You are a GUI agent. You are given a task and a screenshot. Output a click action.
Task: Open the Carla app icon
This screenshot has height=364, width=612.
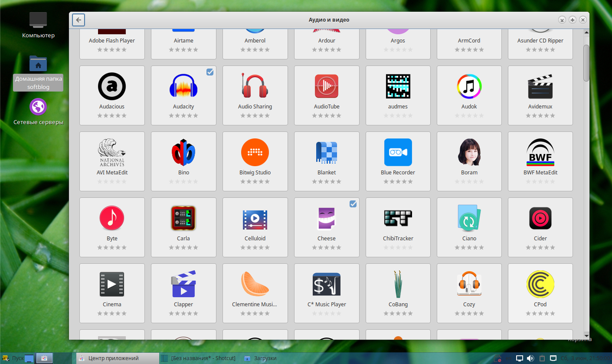tap(183, 218)
